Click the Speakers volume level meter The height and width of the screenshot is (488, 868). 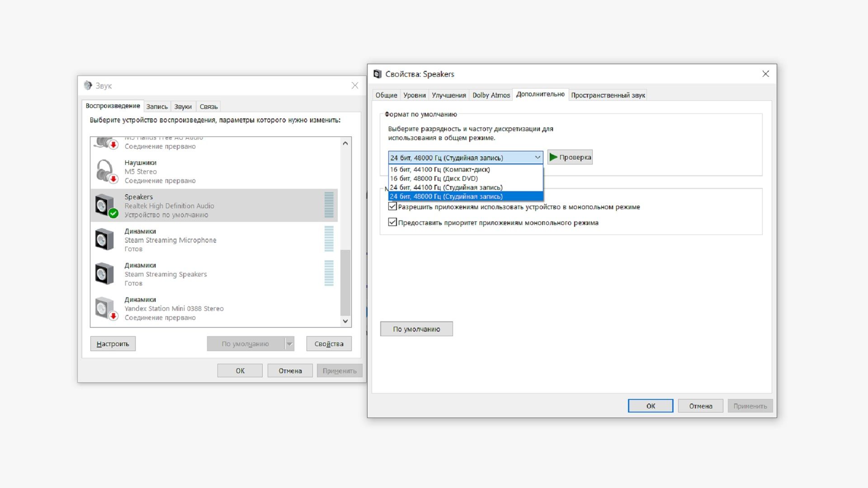pos(329,205)
